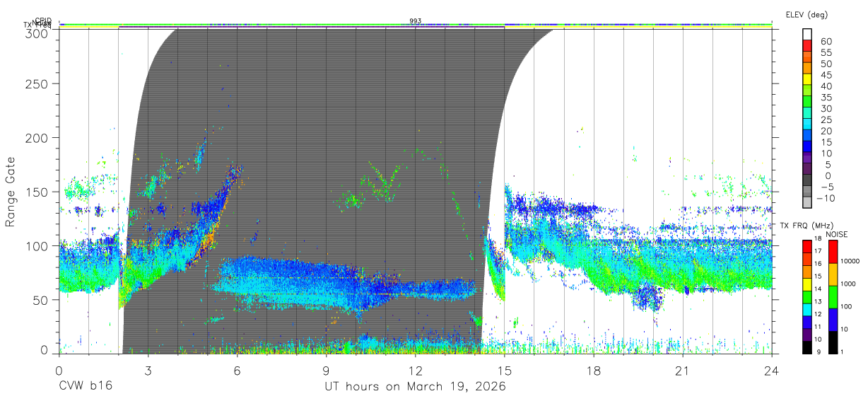Screen dimensions: 868x401
Task: Click the 100 label on the NOISE scale
Action: coord(845,306)
